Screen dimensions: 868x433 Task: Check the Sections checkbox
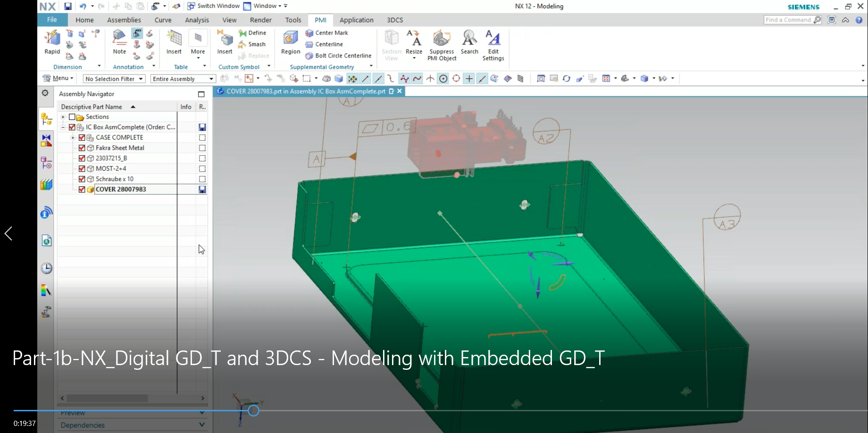(x=72, y=117)
